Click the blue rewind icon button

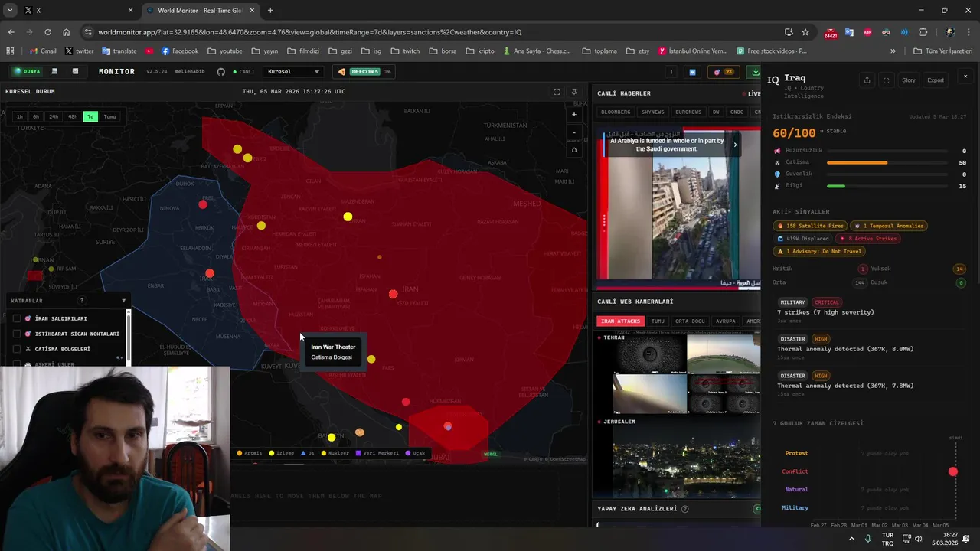(693, 72)
